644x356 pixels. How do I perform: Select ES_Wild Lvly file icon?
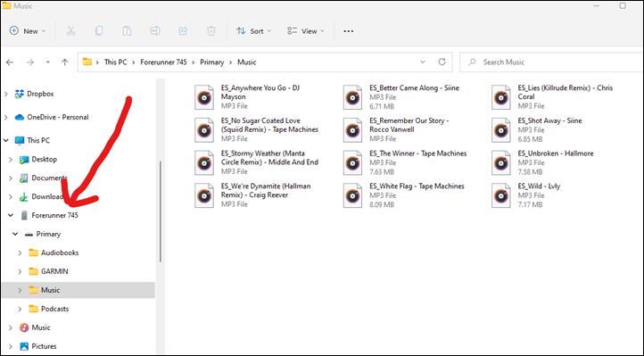tap(501, 196)
